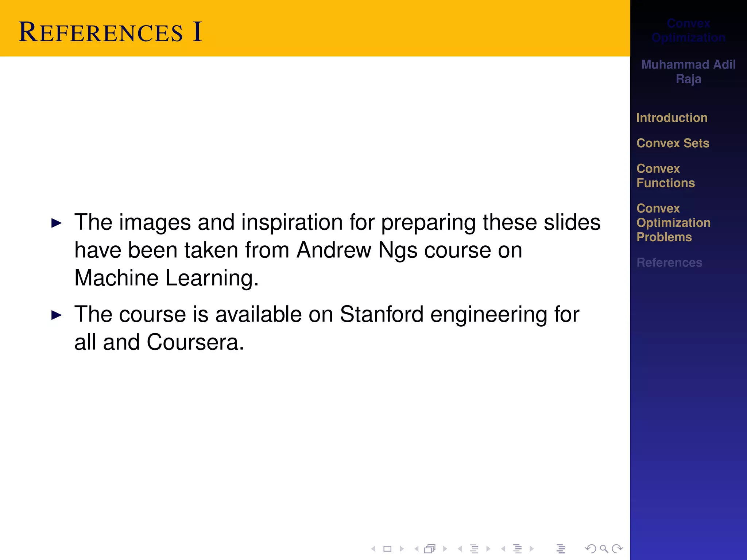Jump to Convex Sets section
The width and height of the screenshot is (747, 560).
[673, 143]
